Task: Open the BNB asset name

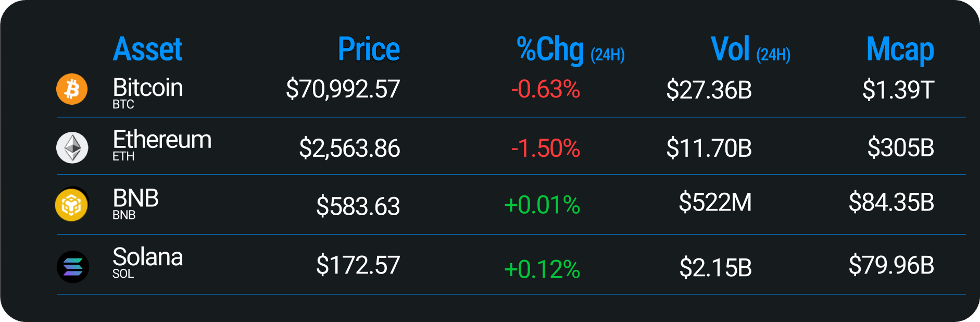Action: click(x=135, y=199)
